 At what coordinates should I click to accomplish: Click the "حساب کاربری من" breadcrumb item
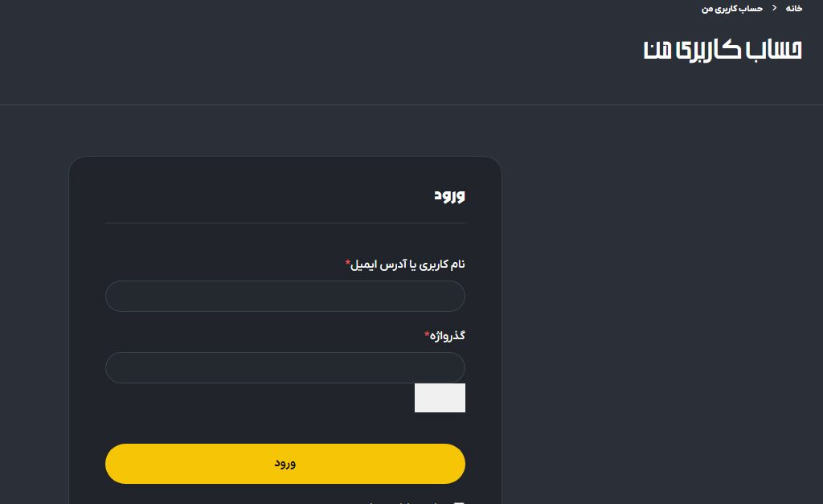pos(732,8)
